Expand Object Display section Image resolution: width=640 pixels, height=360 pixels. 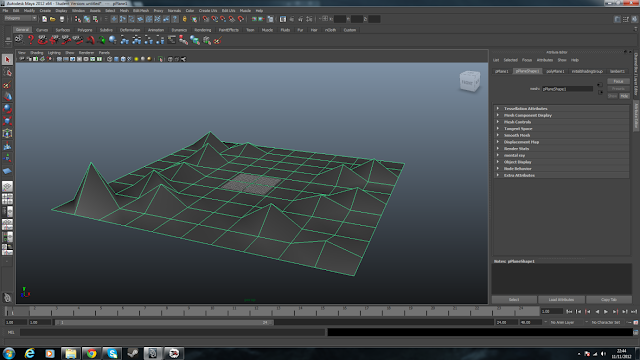[x=561, y=162]
